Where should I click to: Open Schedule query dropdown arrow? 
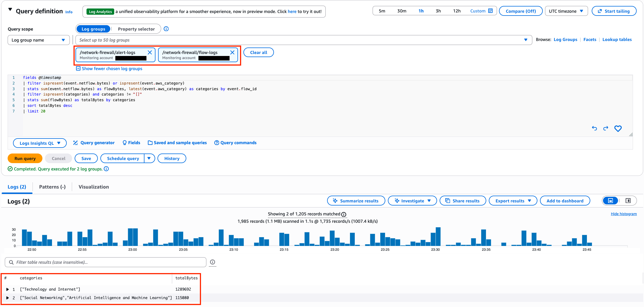pos(149,158)
